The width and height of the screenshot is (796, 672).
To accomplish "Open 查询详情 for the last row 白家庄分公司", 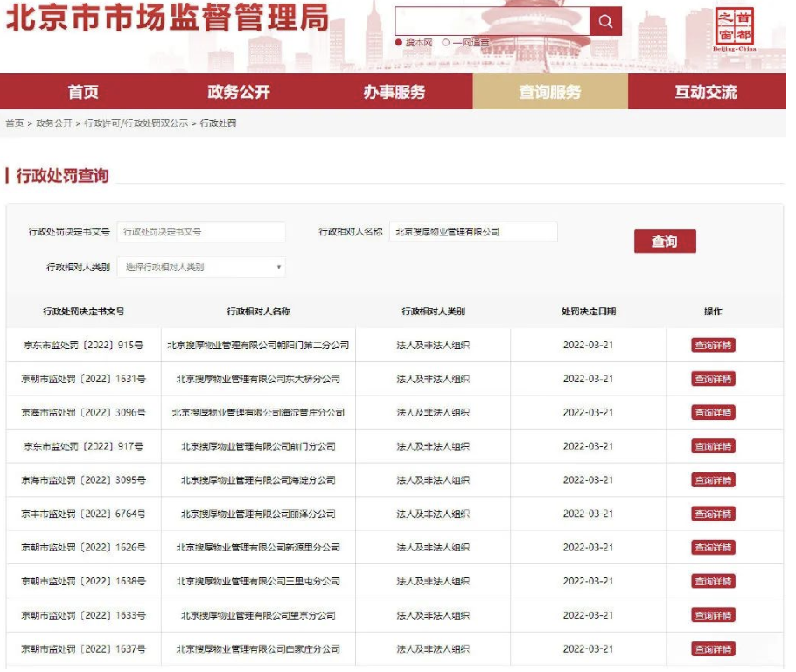I will [x=714, y=648].
